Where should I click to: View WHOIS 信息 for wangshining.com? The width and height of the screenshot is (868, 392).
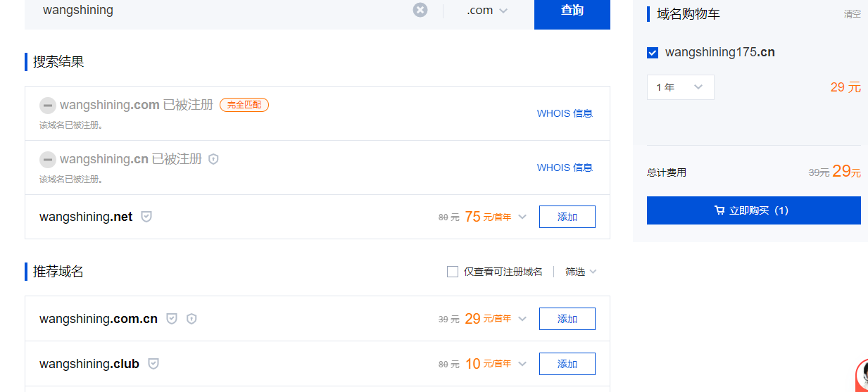point(565,113)
